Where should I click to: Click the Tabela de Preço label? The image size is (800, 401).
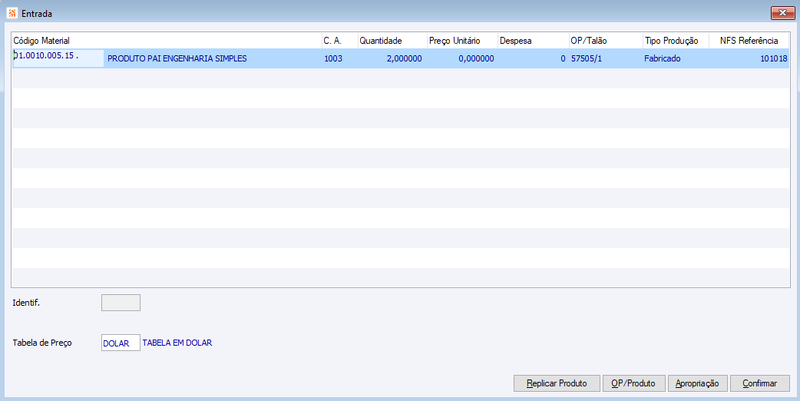coord(42,343)
